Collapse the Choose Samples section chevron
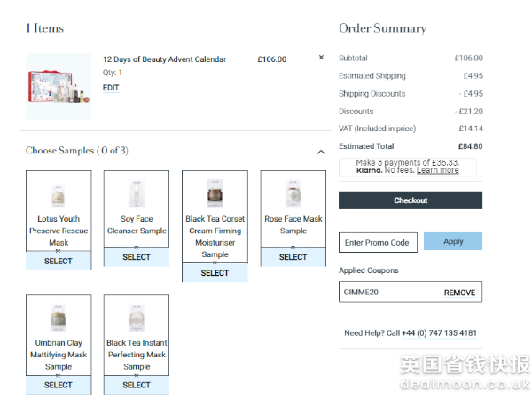This screenshot has width=532, height=399. point(321,152)
